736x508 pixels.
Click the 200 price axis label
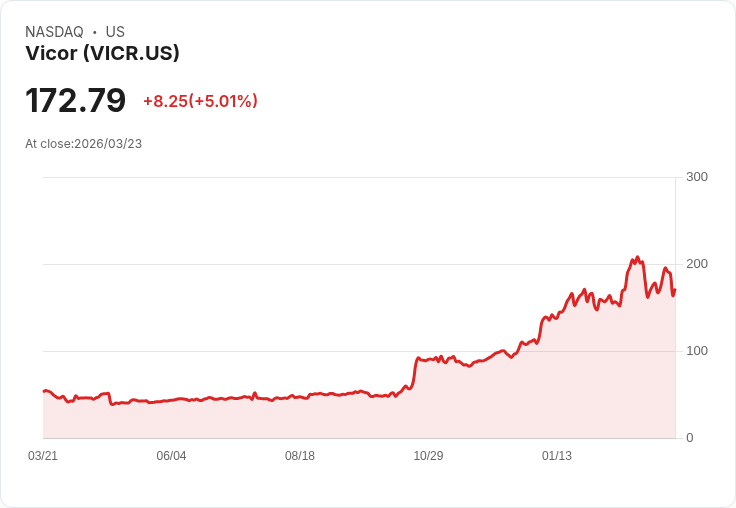697,264
